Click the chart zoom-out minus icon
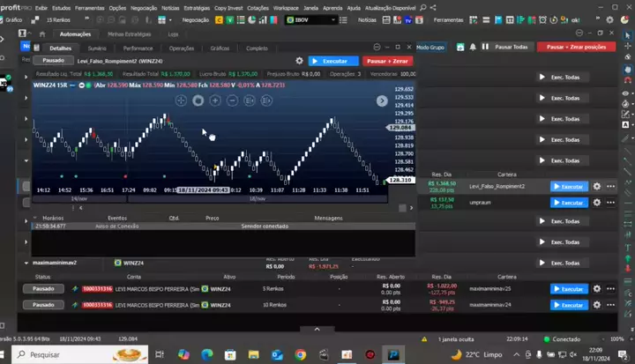The image size is (635, 364). [x=232, y=100]
